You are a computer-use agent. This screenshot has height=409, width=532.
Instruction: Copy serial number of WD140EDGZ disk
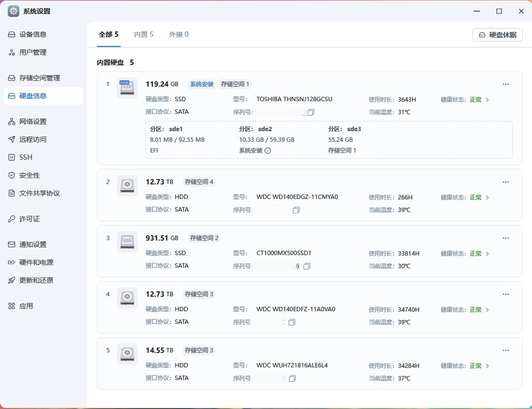(x=296, y=210)
